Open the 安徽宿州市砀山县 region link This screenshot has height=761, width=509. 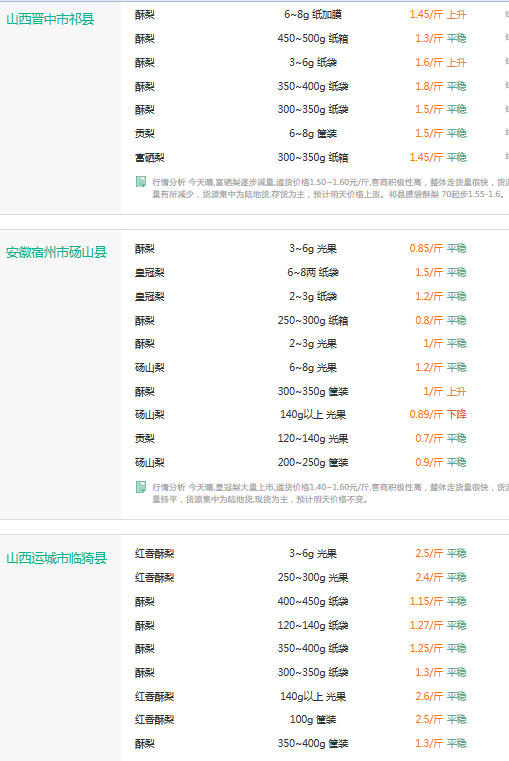pyautogui.click(x=56, y=252)
